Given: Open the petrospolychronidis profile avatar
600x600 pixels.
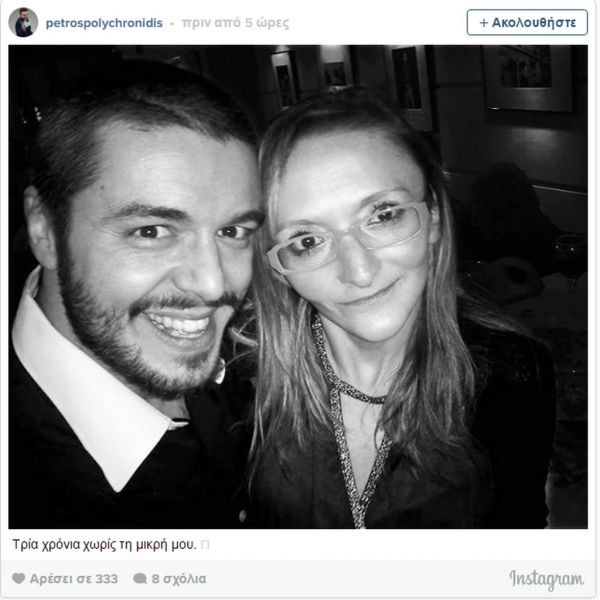Looking at the screenshot, I should [23, 22].
